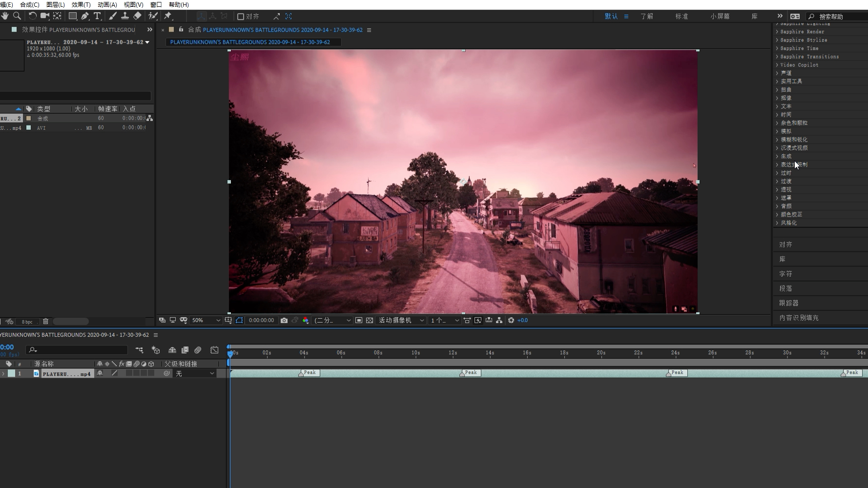Click the composition mini-flowchart icon in timeline
Viewport: 868px width, 488px height.
pos(139,350)
